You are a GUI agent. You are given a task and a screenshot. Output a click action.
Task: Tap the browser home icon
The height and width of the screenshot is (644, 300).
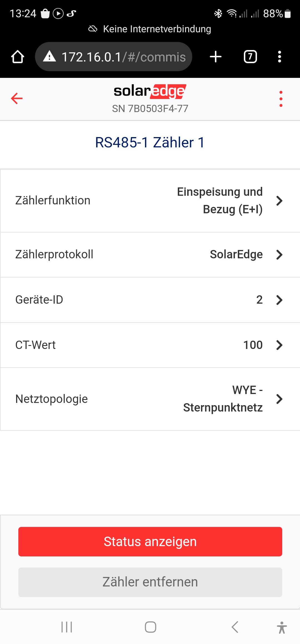coord(17,57)
